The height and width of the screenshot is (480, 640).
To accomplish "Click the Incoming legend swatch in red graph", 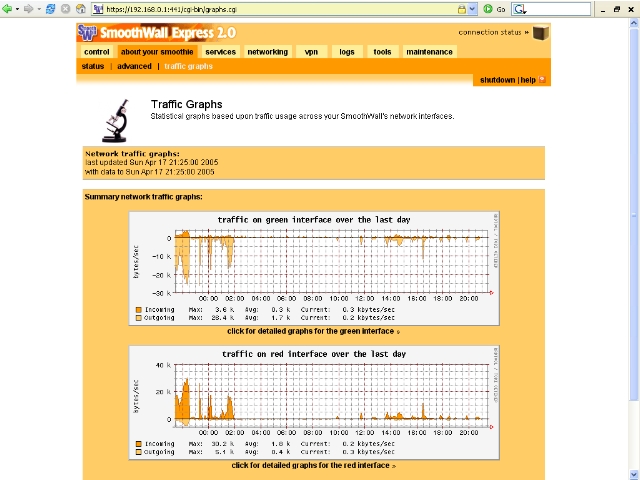I will pyautogui.click(x=138, y=444).
